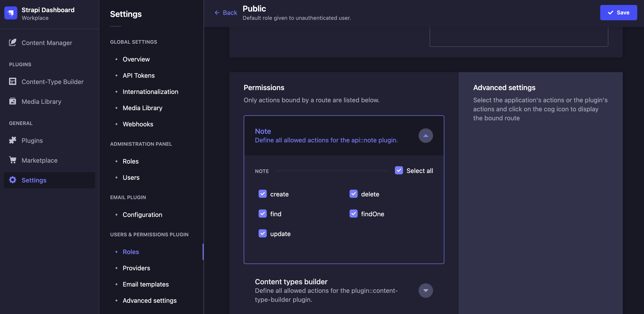Open Users & Permissions Advanced settings
The height and width of the screenshot is (314, 644).
click(150, 300)
